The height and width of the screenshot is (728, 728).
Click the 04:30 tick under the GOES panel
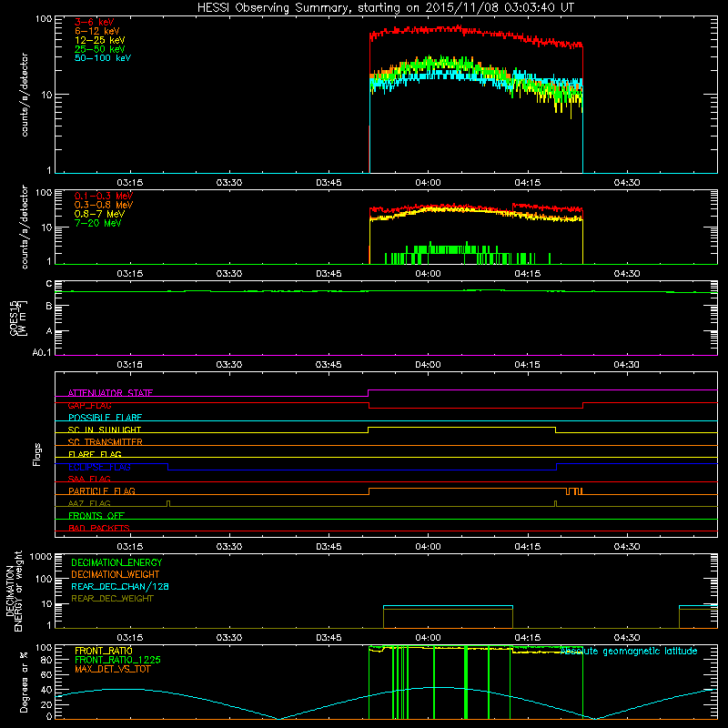[627, 365]
